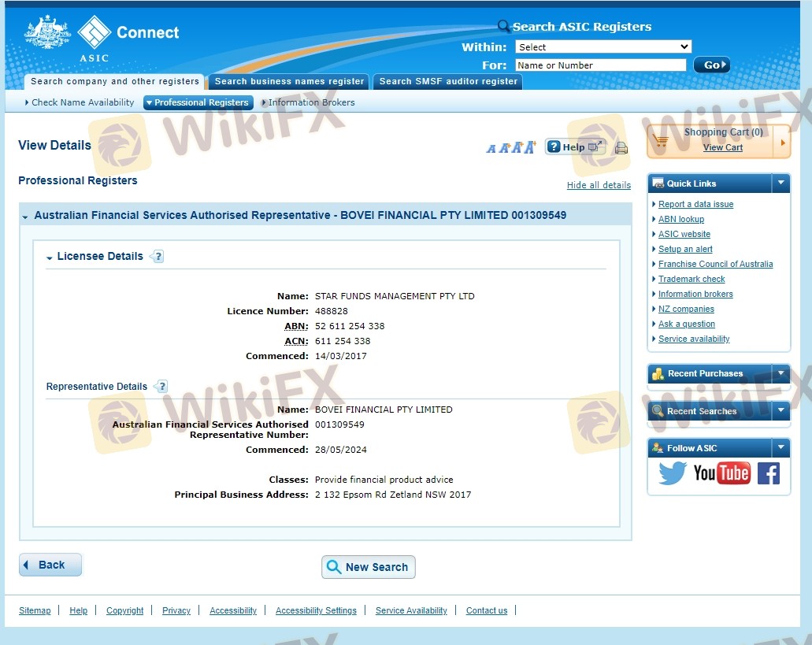Open the Within select dropdown
The width and height of the screenshot is (812, 645).
pyautogui.click(x=603, y=47)
